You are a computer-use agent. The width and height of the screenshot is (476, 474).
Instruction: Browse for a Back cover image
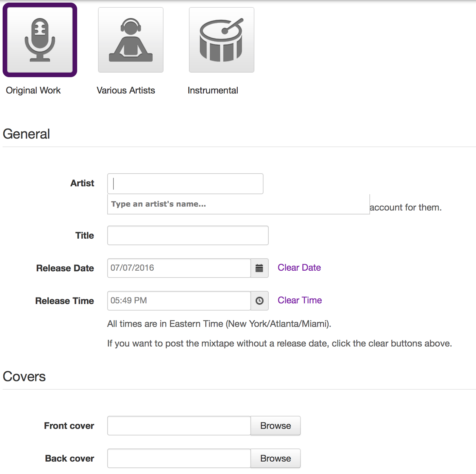pyautogui.click(x=275, y=458)
